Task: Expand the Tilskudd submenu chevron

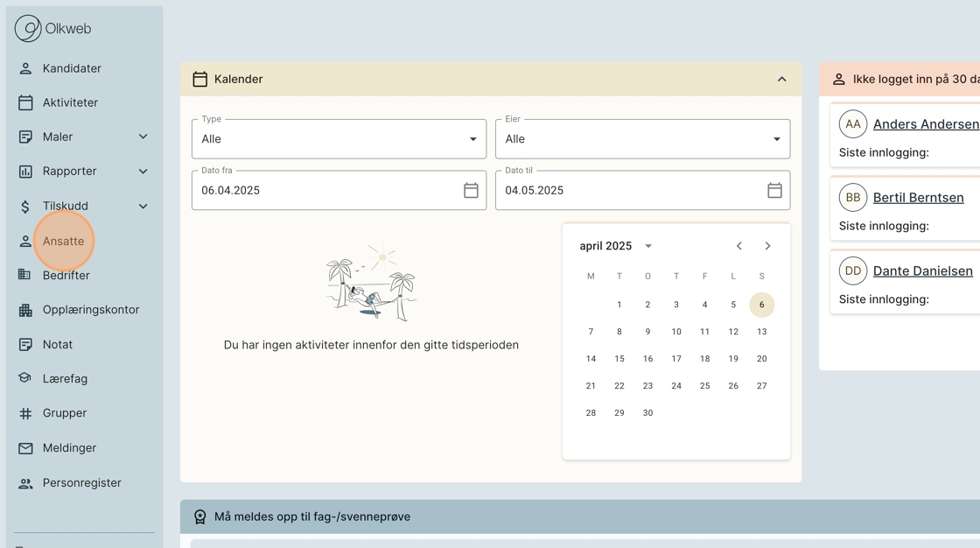Action: (143, 206)
